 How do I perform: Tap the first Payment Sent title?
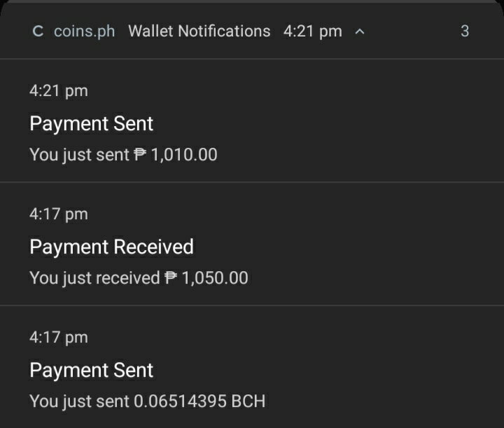(91, 124)
